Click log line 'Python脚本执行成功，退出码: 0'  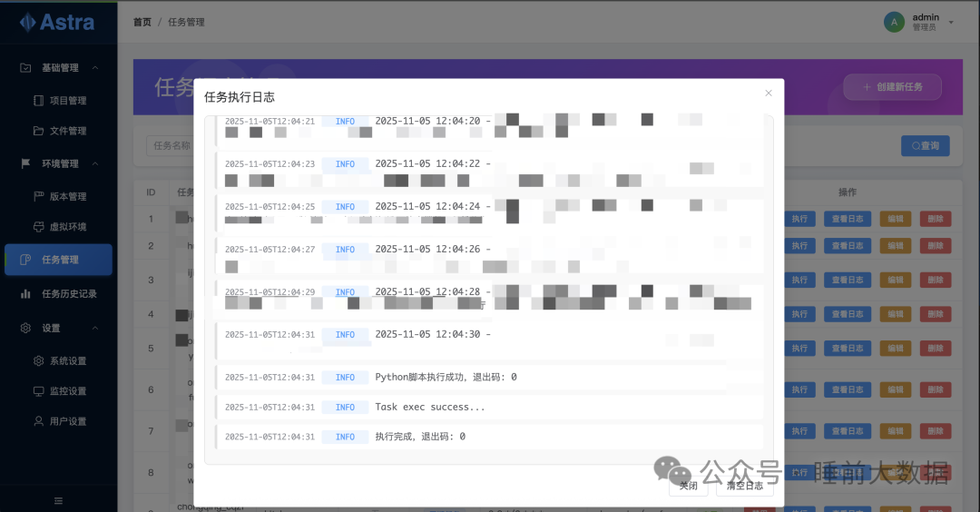pos(489,377)
